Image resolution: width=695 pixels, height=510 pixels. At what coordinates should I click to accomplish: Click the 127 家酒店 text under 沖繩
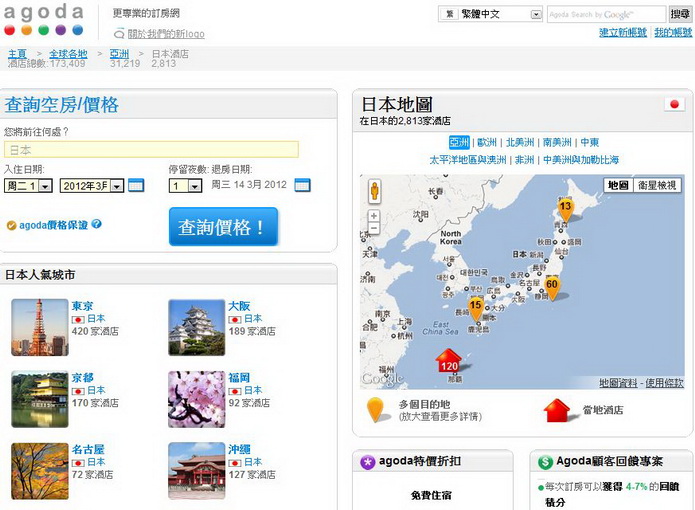click(x=252, y=475)
